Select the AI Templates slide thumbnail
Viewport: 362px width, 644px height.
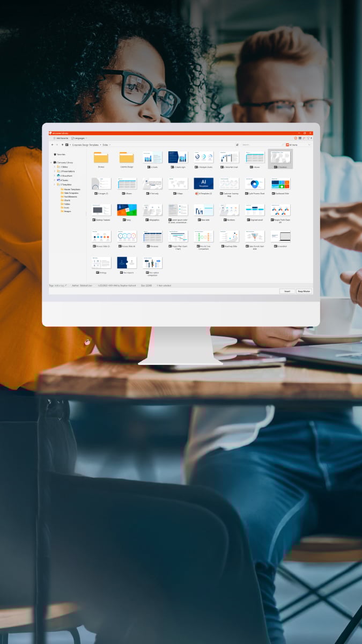coord(203,184)
